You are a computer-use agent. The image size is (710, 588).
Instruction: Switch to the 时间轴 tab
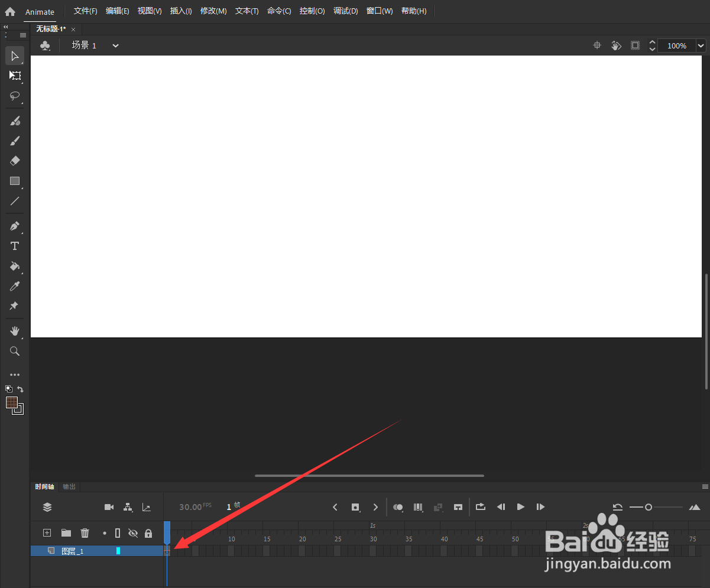[44, 487]
